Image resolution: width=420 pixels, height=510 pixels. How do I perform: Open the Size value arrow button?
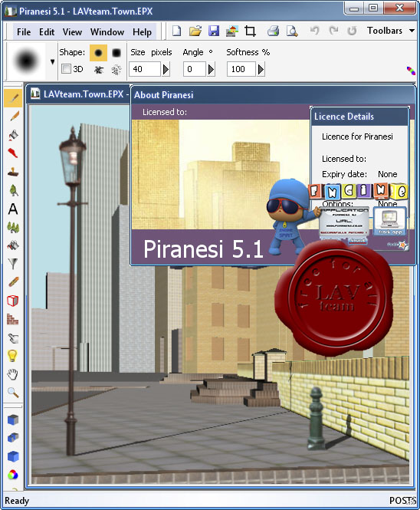[166, 69]
